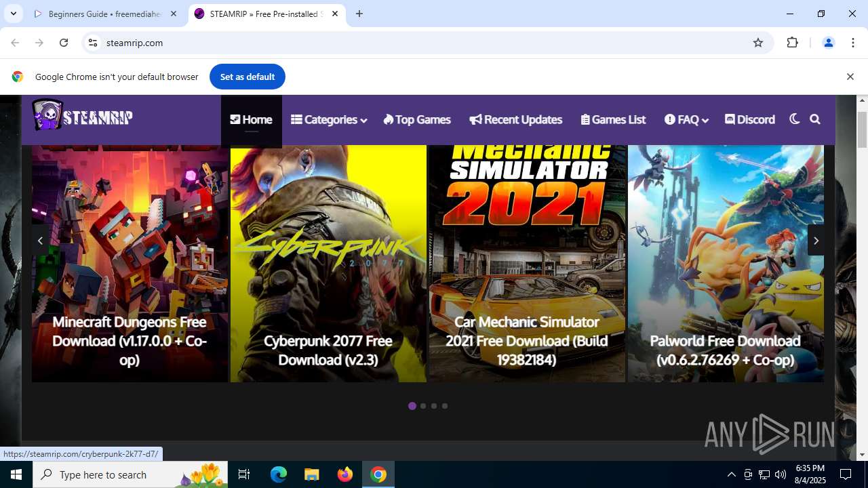868x488 pixels.
Task: Open Palworld Free Download link
Action: pyautogui.click(x=726, y=350)
